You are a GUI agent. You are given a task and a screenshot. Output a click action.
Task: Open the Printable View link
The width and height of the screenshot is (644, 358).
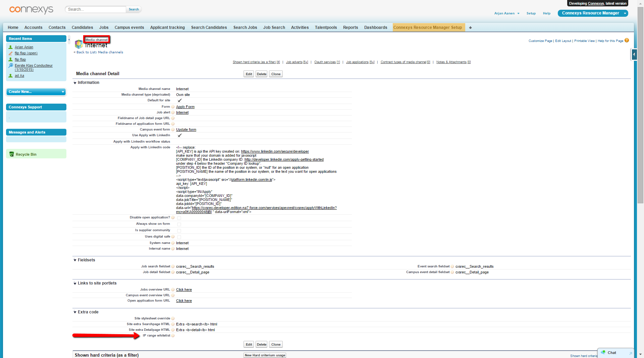tap(584, 41)
